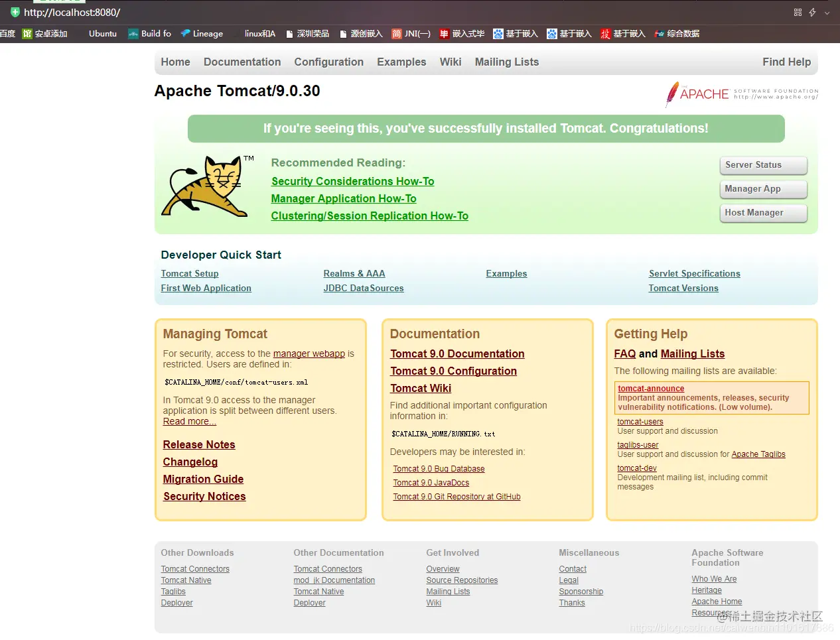Open the 源创嵌入 bookmark
This screenshot has width=840, height=640.
click(x=361, y=33)
